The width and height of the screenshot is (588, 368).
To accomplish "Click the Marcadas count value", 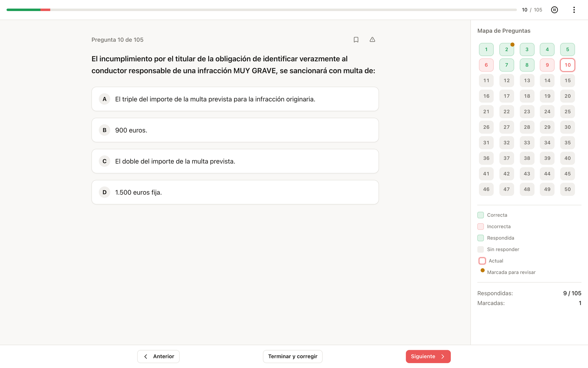I will [x=580, y=303].
